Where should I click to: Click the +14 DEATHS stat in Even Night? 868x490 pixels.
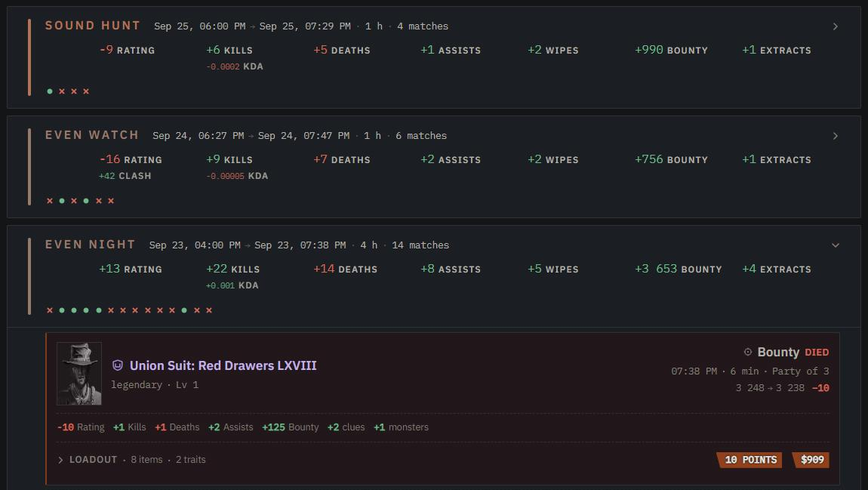click(x=346, y=269)
